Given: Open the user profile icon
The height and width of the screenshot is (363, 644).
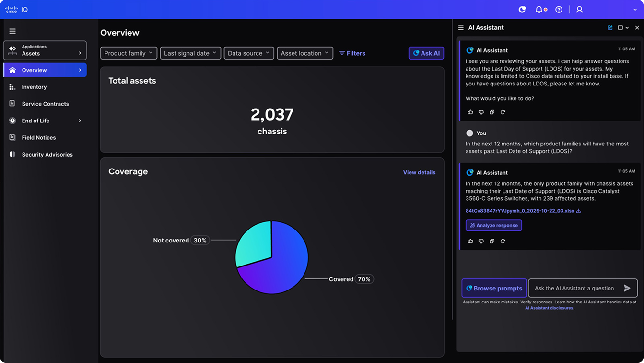Looking at the screenshot, I should point(579,10).
